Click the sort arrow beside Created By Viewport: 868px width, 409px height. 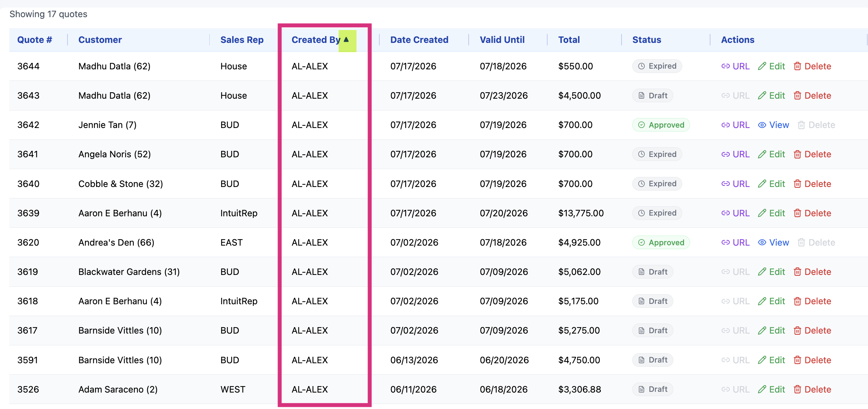[x=346, y=40]
